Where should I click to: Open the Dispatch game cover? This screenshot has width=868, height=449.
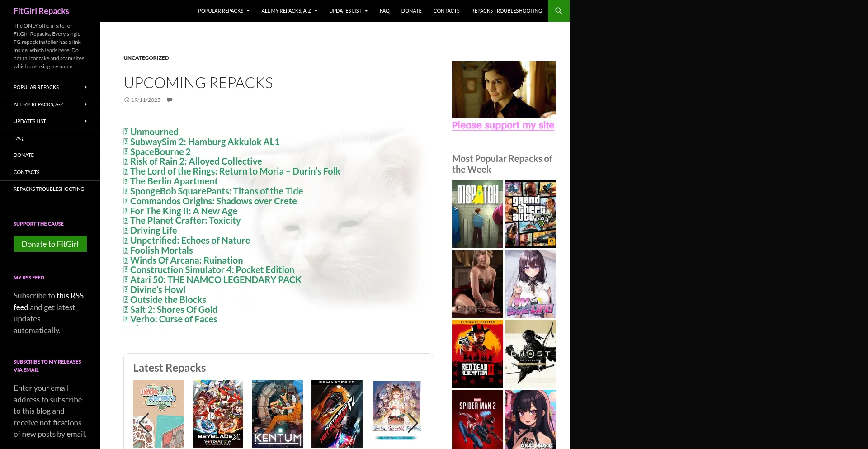pyautogui.click(x=477, y=214)
